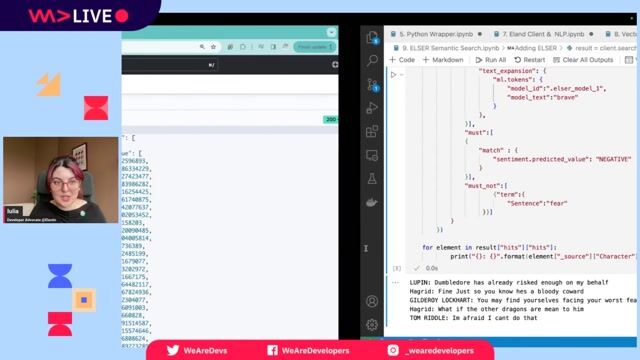Click the dark search field in the web app
The width and height of the screenshot is (640, 360).
point(169,65)
